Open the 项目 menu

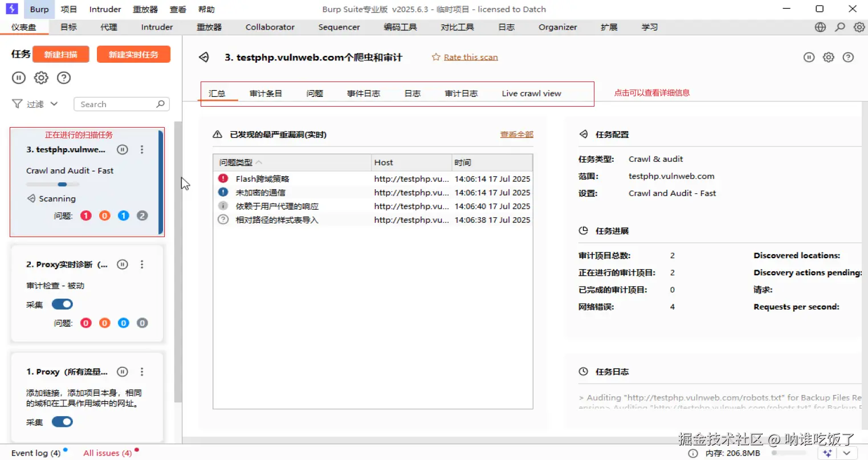pos(69,9)
